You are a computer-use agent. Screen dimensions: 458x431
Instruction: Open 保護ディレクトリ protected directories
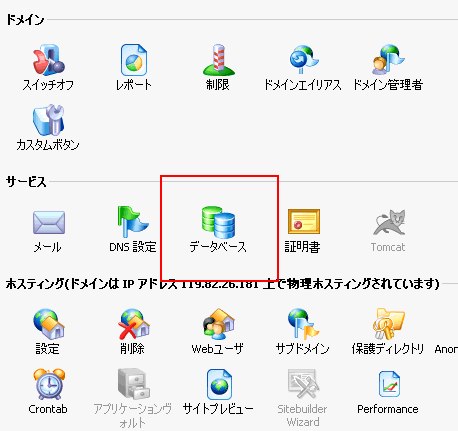point(389,324)
